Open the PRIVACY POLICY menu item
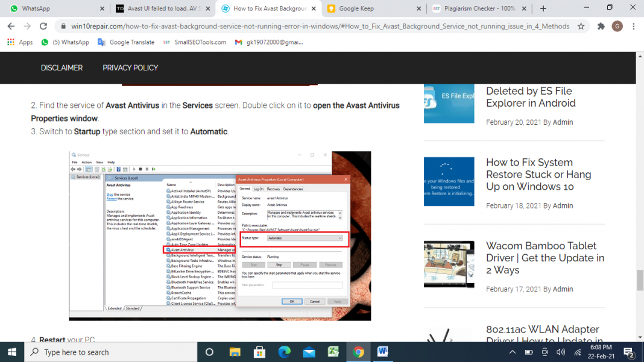Screen dimensions: 644x362 (x=130, y=67)
